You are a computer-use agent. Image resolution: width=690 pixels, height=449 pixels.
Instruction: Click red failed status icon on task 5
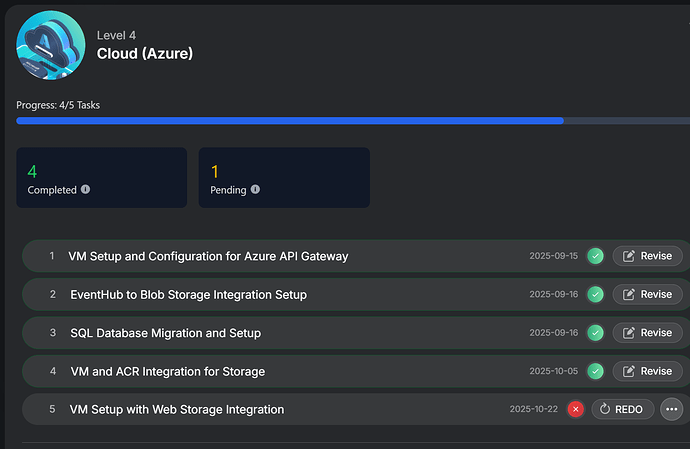576,409
